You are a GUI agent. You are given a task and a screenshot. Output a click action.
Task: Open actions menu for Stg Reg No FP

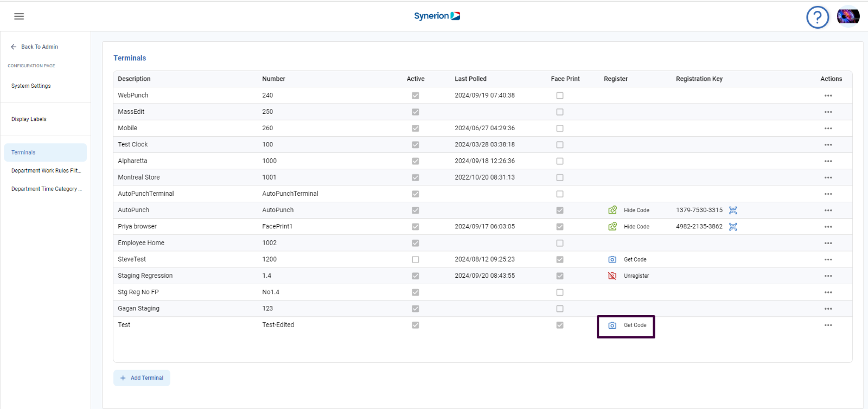click(828, 292)
